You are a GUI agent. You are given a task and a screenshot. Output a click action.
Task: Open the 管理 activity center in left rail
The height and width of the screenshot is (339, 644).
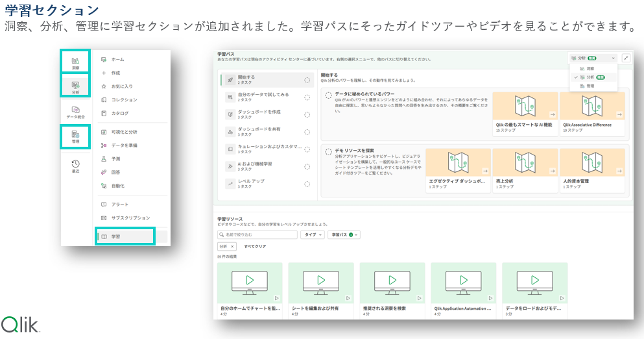pyautogui.click(x=76, y=136)
